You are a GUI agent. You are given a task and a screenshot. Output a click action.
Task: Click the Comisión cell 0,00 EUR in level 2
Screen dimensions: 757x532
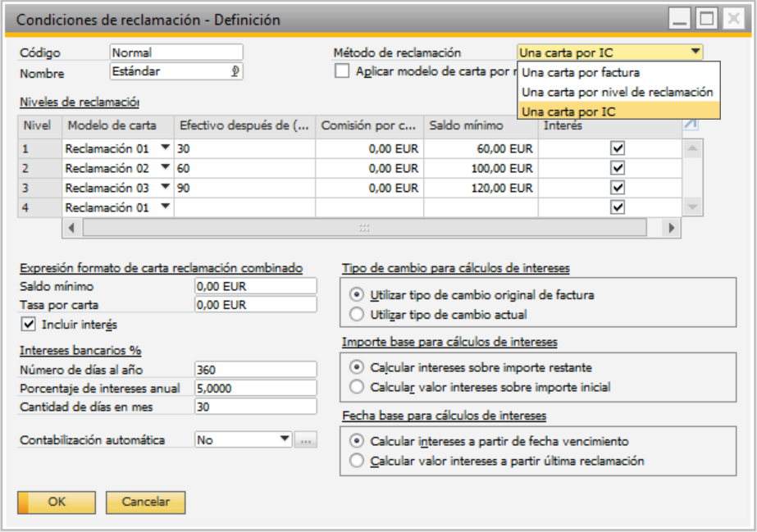pyautogui.click(x=370, y=168)
